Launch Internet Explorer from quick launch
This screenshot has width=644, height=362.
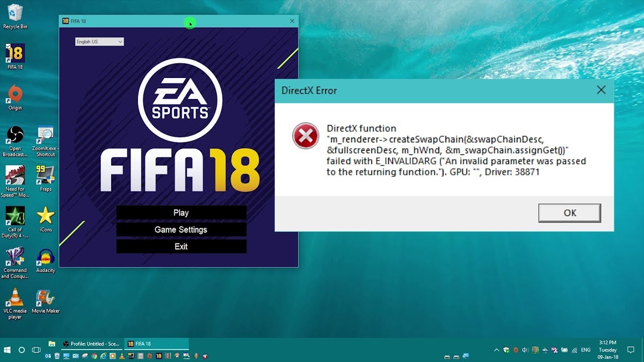pyautogui.click(x=103, y=356)
